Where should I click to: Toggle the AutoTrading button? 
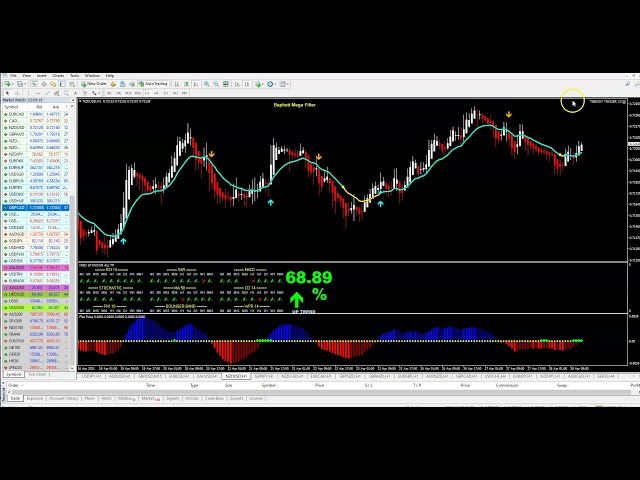point(155,84)
